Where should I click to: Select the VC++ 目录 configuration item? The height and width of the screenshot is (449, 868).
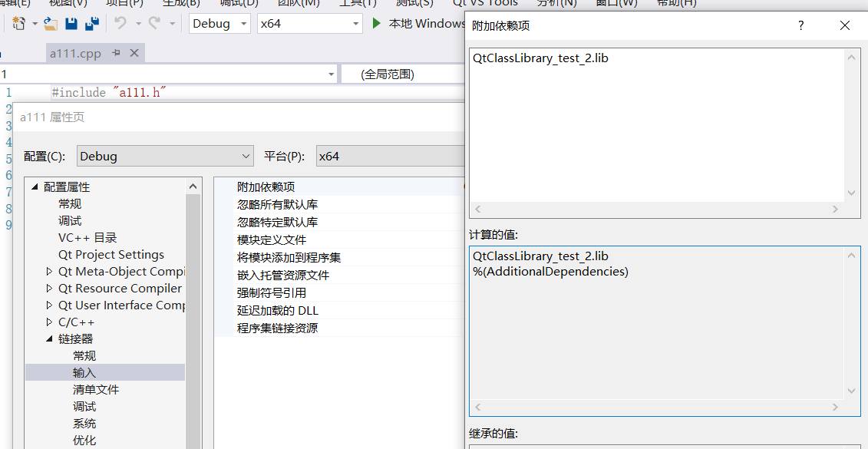[87, 237]
